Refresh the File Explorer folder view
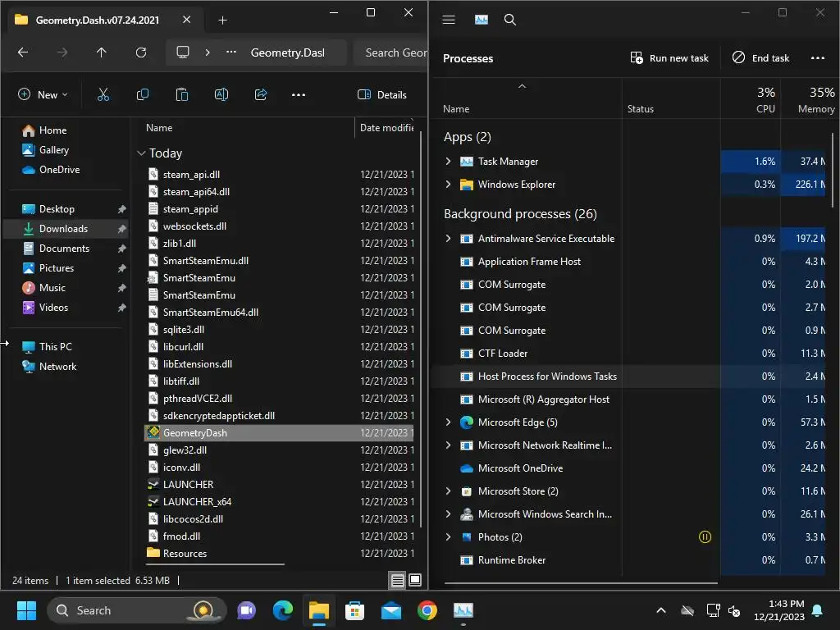Screen dimensions: 840x630 [141, 52]
